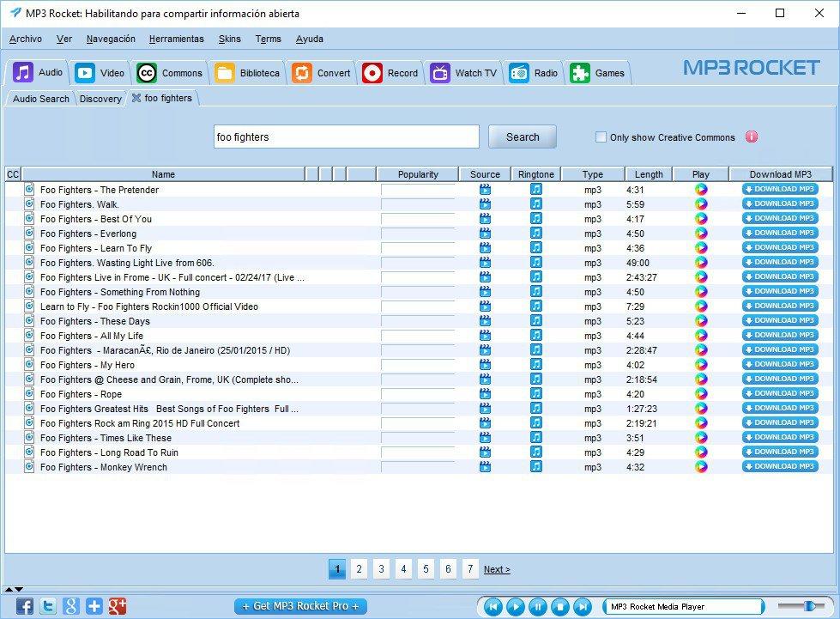Open the Skins menu

(229, 39)
